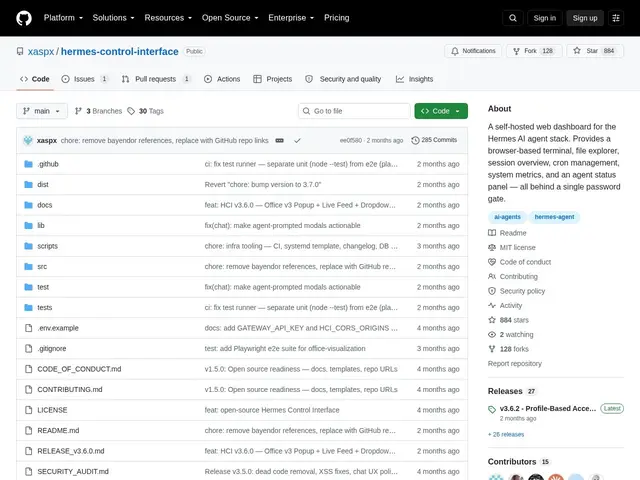Open commit hash ee0f580

(351, 140)
